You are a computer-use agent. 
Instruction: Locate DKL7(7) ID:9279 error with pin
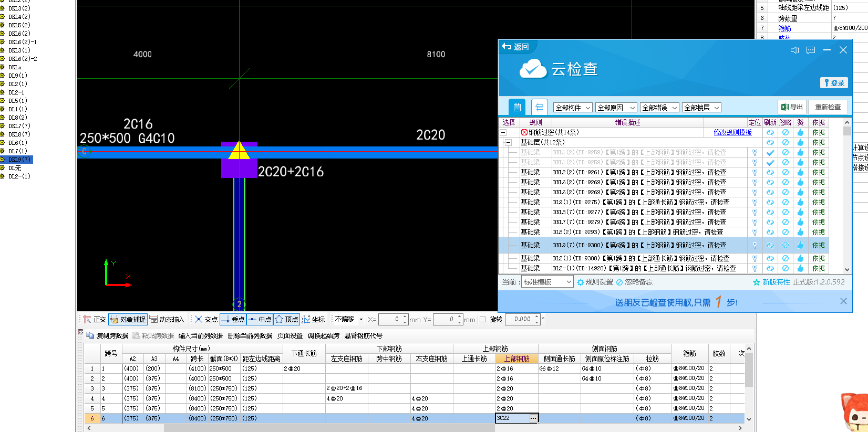[755, 222]
